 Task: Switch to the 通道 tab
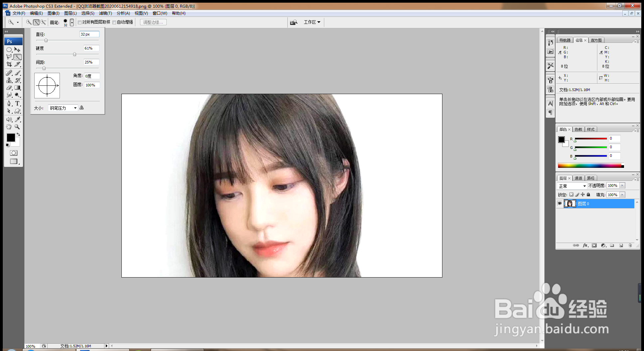point(578,178)
